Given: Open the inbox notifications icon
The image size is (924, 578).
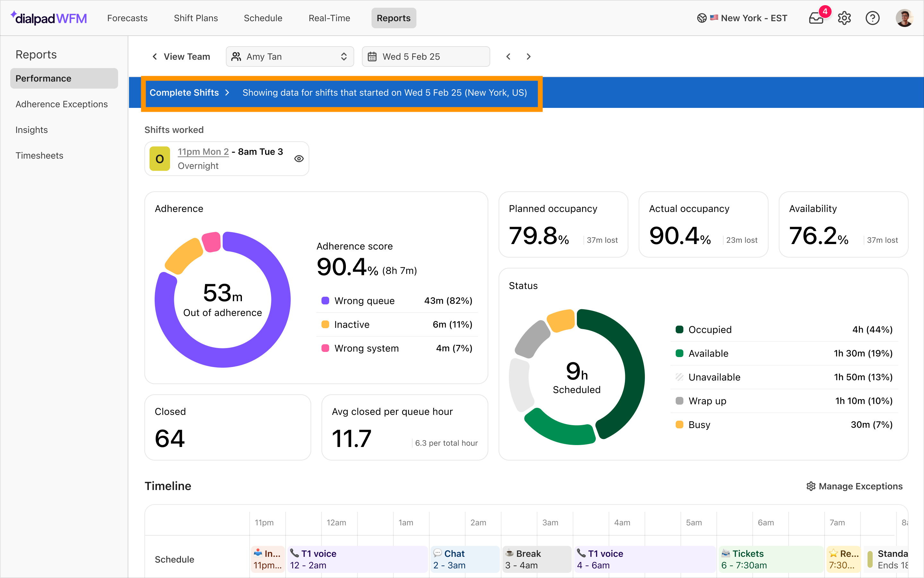Looking at the screenshot, I should [x=816, y=18].
